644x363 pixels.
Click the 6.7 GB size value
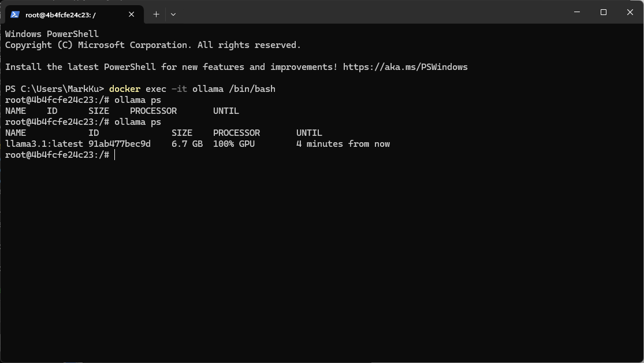[187, 144]
